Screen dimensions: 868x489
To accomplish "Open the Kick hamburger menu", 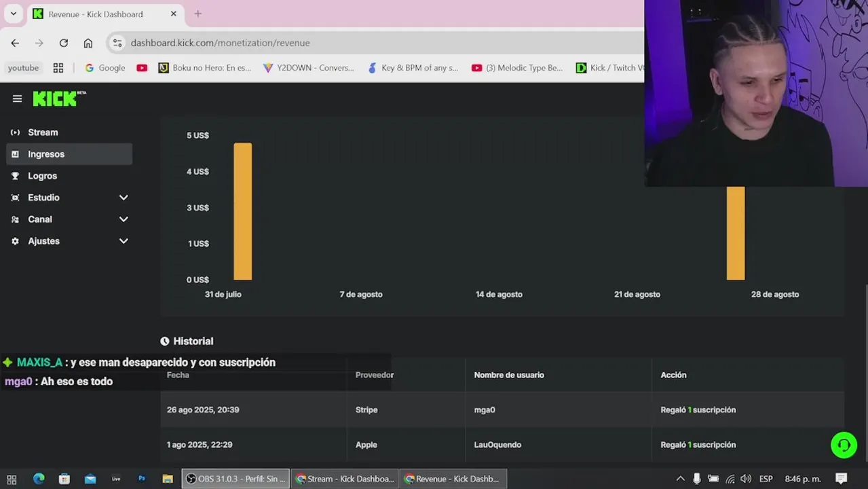I will [17, 98].
